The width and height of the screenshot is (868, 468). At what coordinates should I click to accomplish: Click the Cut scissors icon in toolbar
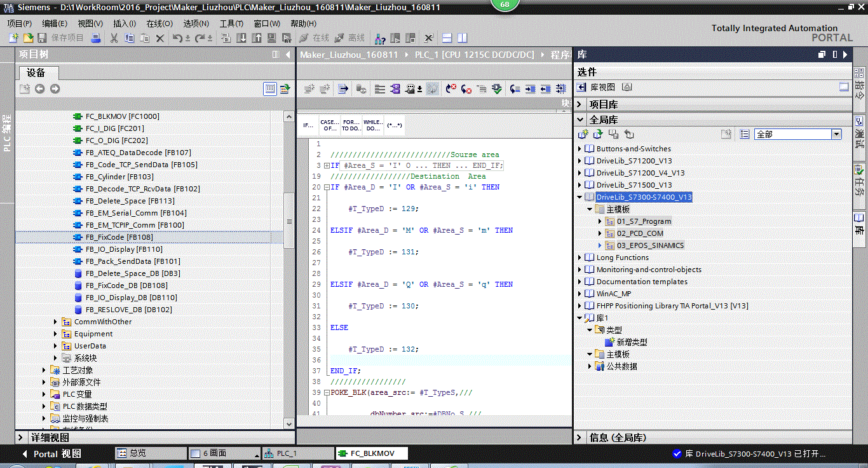pyautogui.click(x=114, y=38)
